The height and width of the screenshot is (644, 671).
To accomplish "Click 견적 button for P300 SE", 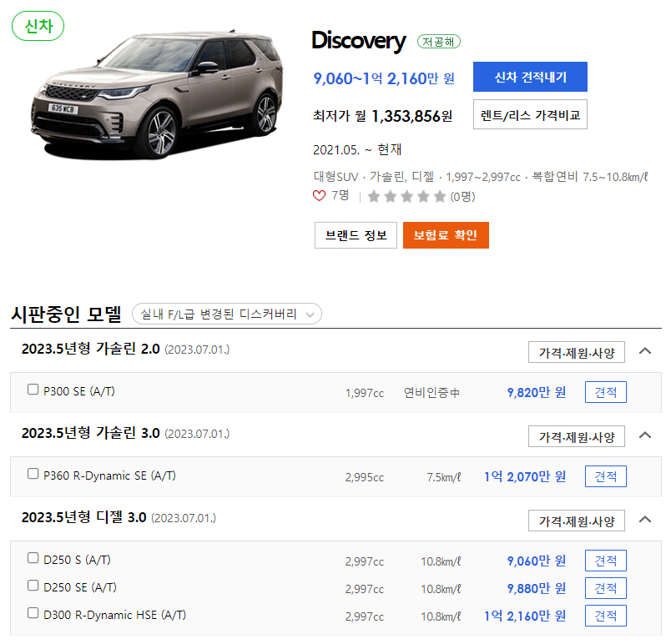I will 606,392.
